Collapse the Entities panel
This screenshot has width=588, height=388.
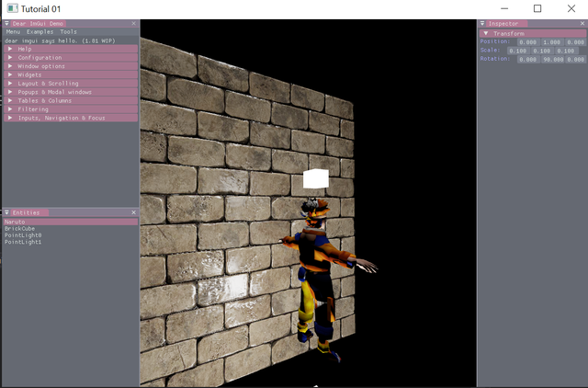tap(6, 212)
